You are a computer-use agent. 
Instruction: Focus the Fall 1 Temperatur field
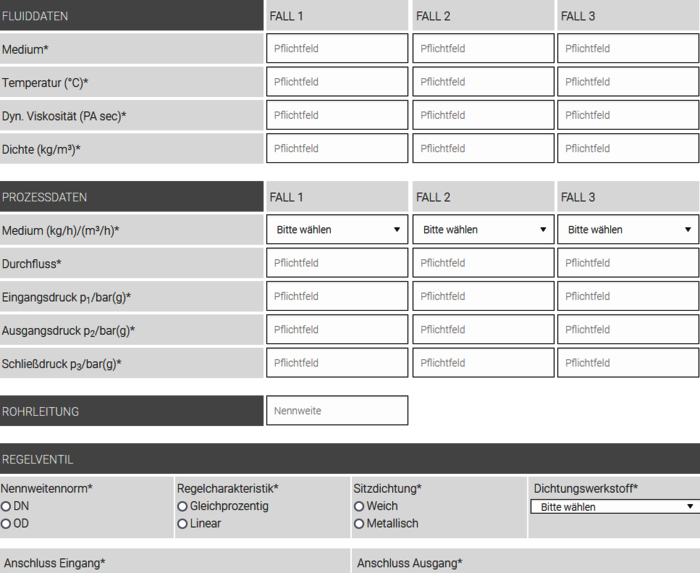click(x=337, y=82)
